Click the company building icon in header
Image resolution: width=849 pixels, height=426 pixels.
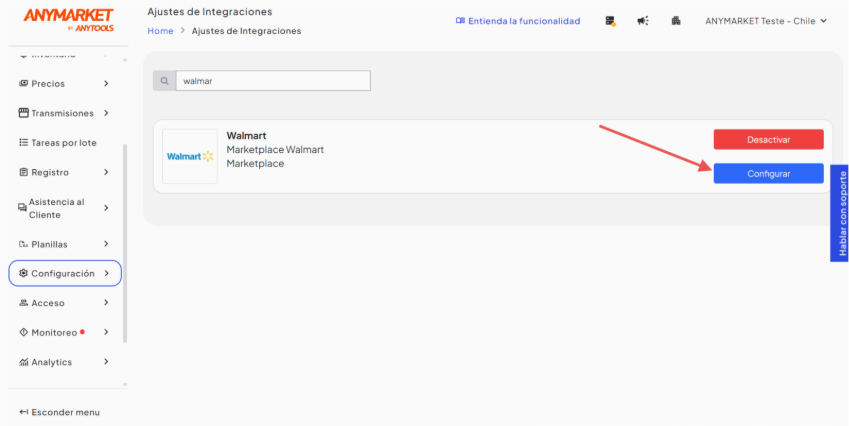tap(676, 21)
